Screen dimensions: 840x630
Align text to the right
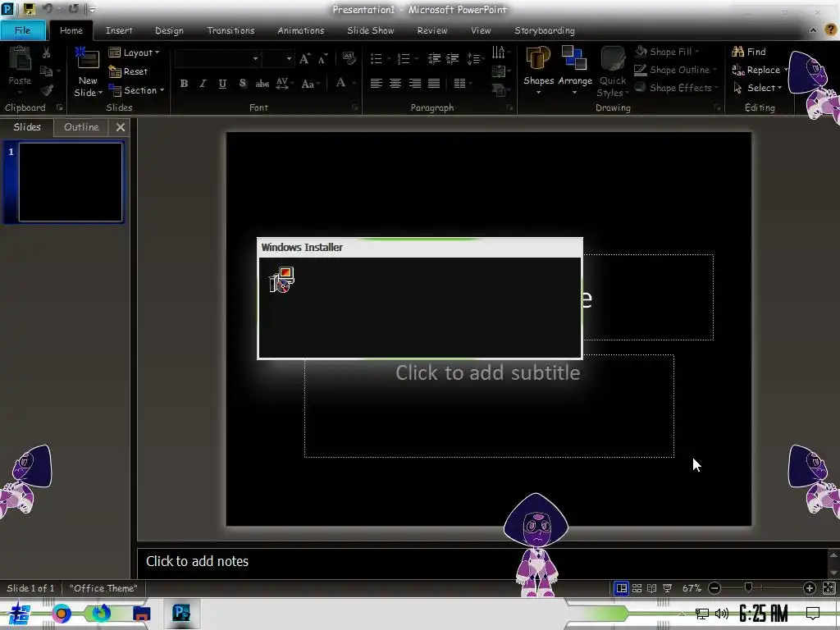click(x=414, y=83)
